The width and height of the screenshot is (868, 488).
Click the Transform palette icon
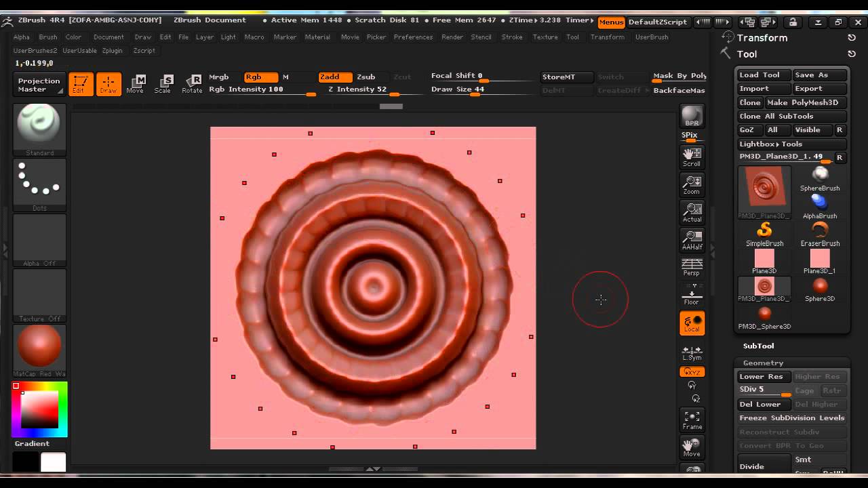728,37
